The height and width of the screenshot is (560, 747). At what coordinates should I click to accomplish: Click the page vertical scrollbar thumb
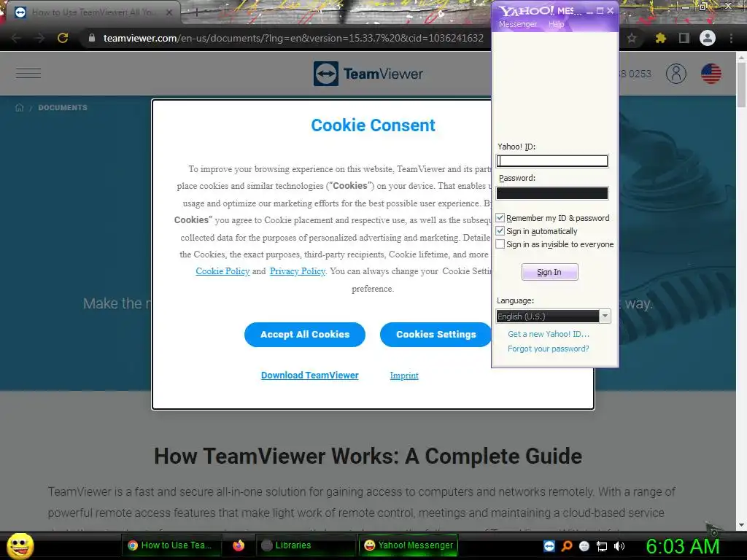741,85
